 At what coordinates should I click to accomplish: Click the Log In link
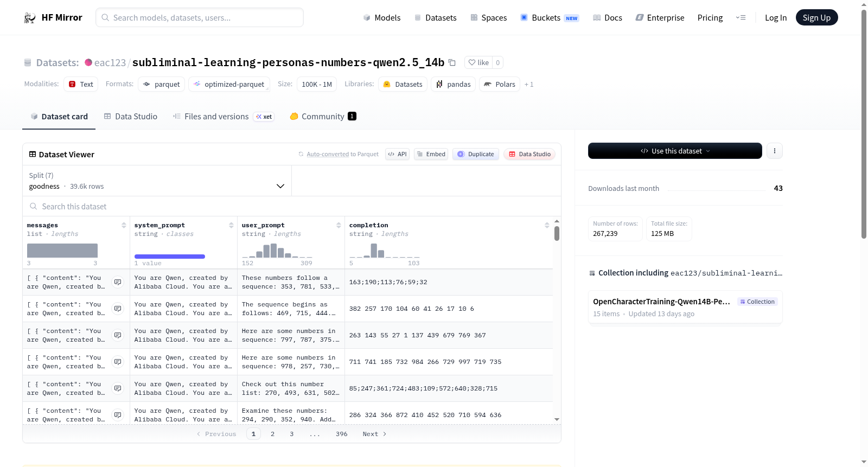tap(776, 18)
